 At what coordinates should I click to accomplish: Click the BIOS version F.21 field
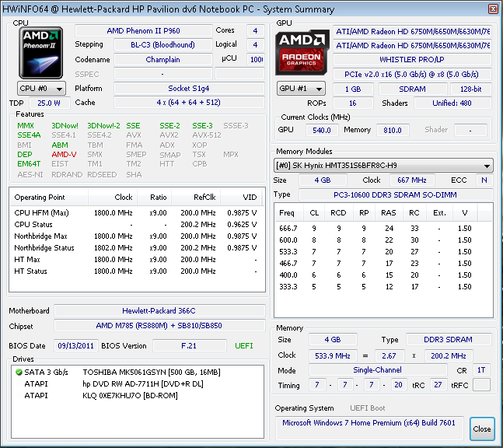189,345
